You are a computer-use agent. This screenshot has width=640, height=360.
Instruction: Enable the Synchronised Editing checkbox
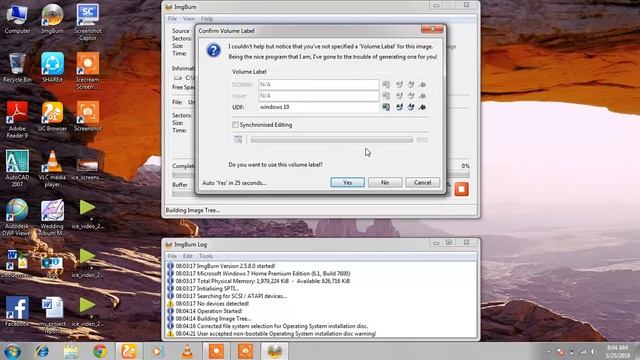click(236, 125)
